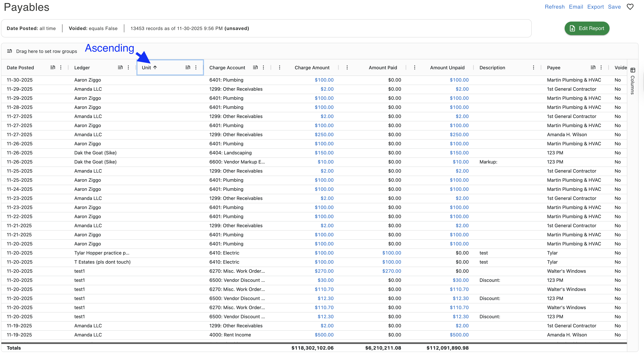Open Unit column three-dot menu
Image resolution: width=644 pixels, height=356 pixels.
[196, 67]
